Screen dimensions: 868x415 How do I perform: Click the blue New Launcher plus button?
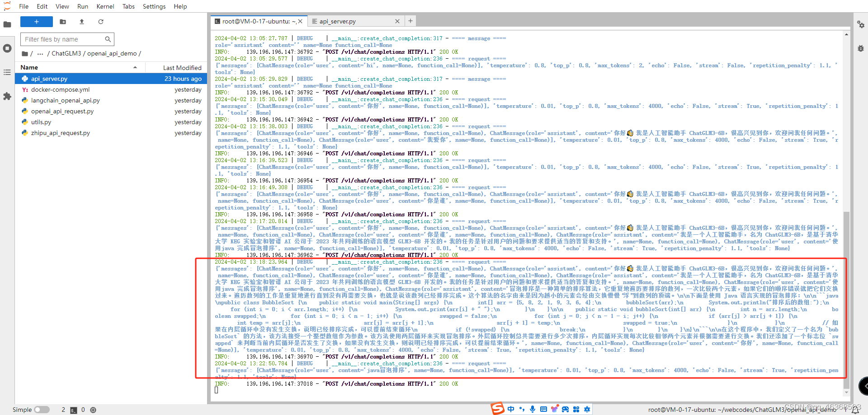[x=37, y=22]
